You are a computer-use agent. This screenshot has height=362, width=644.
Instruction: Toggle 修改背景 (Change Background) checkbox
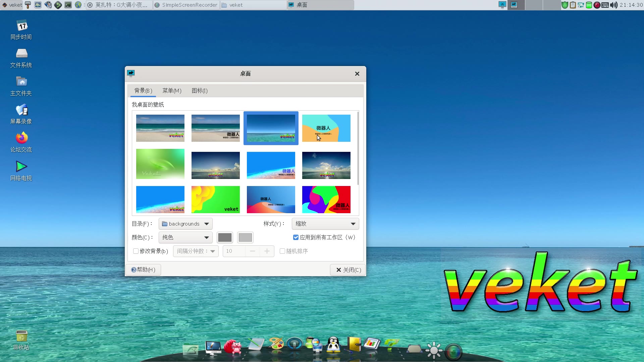point(136,251)
